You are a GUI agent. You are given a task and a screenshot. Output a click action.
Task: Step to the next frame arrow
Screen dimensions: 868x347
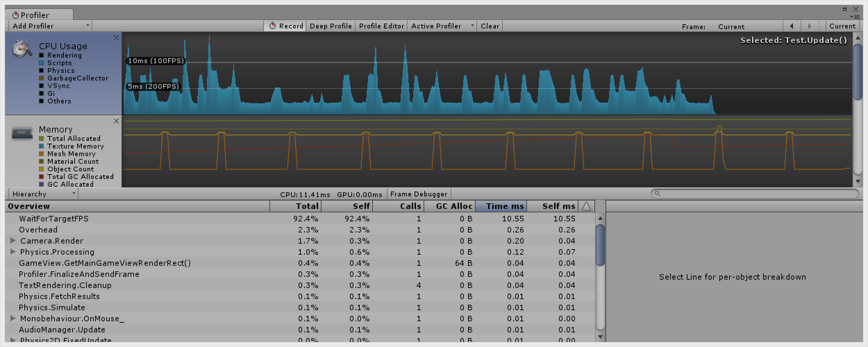(x=810, y=26)
